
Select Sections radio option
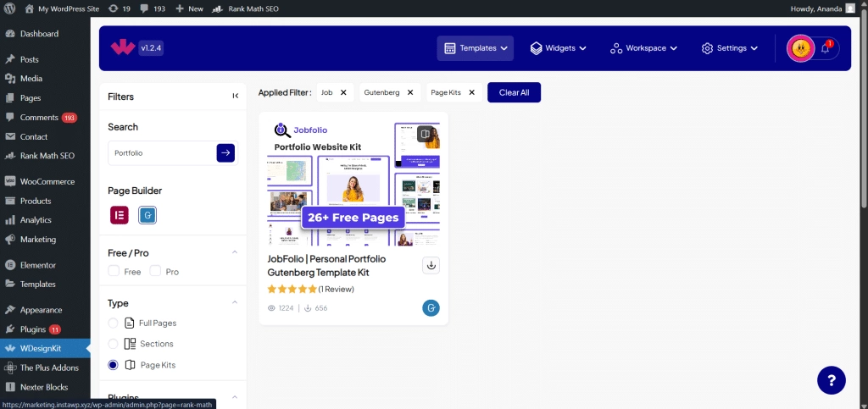[x=113, y=344]
